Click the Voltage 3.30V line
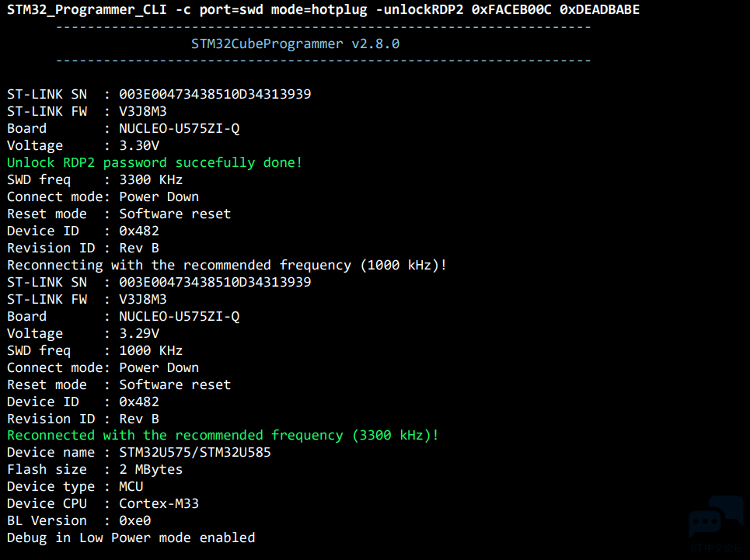Image resolution: width=750 pixels, height=560 pixels. (x=83, y=146)
